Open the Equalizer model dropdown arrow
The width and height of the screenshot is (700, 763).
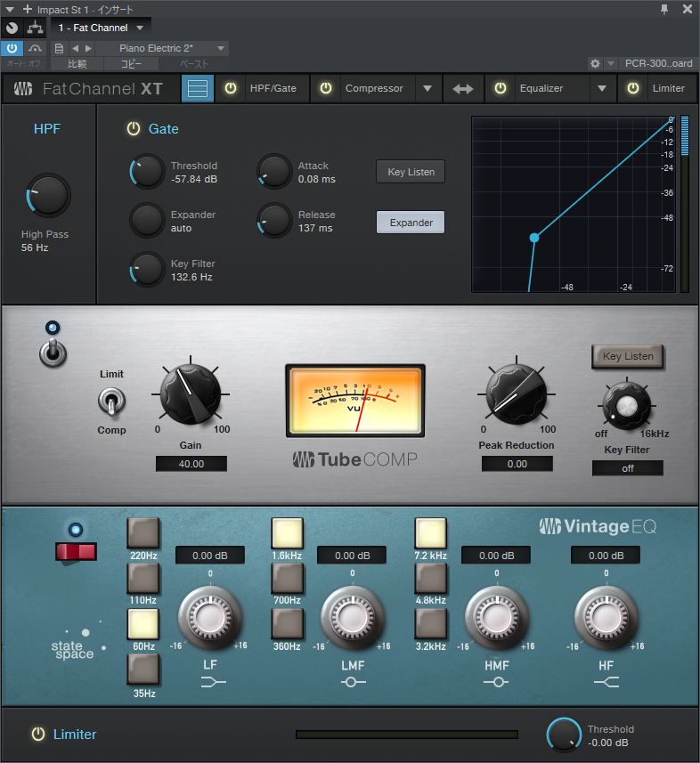click(602, 88)
